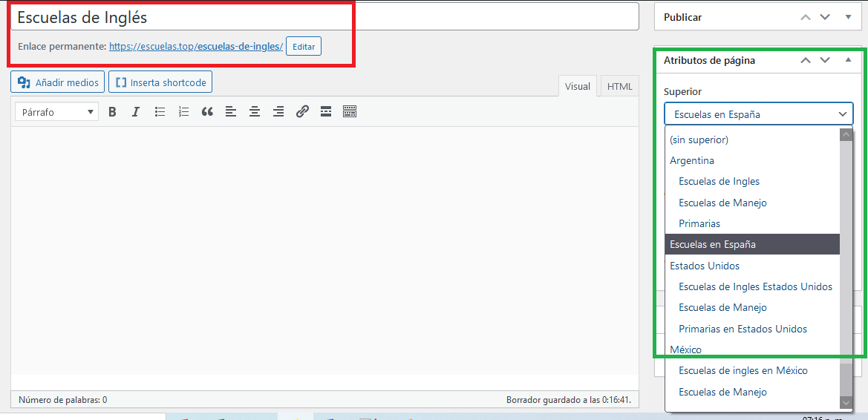Screen dimensions: 868x420
Task: Align text to the center
Action: [255, 112]
